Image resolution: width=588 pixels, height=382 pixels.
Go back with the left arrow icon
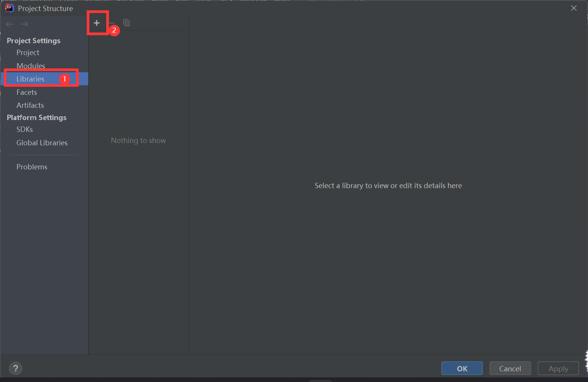click(10, 24)
